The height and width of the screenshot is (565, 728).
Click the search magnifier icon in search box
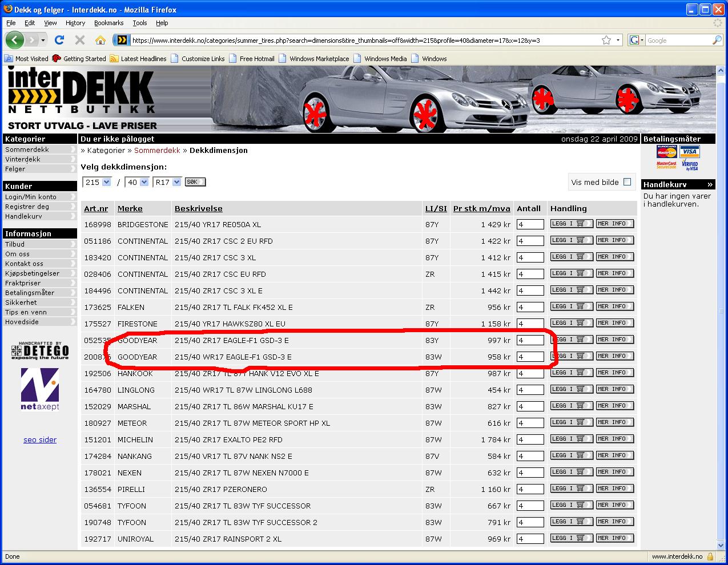click(x=717, y=41)
